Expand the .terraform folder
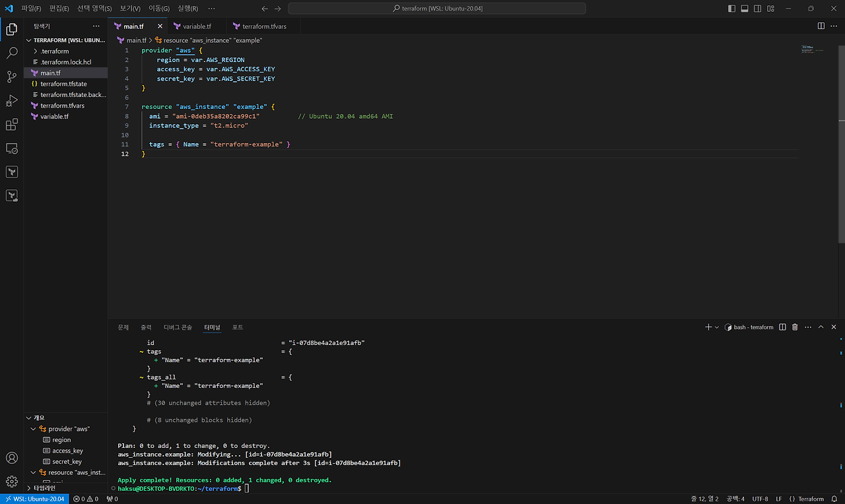 (x=54, y=51)
